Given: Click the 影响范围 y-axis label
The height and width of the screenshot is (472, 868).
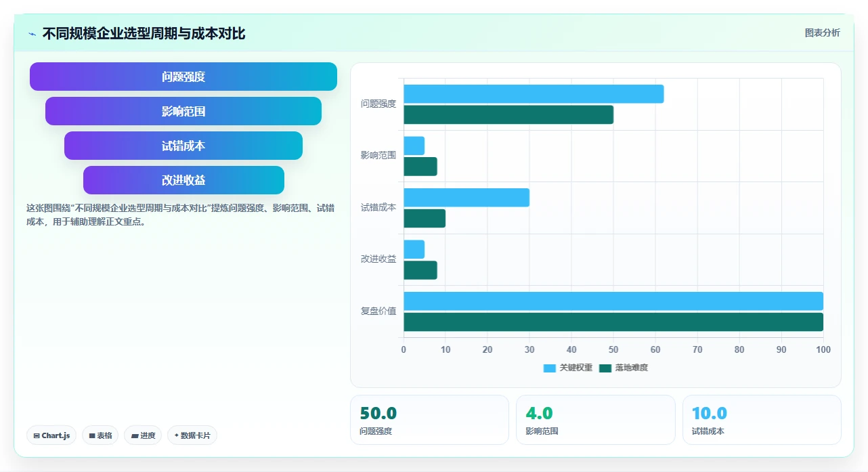Looking at the screenshot, I should [x=378, y=155].
